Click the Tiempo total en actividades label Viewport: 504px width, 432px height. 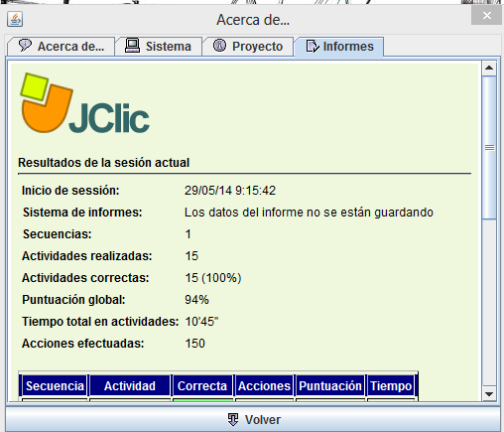tap(100, 322)
